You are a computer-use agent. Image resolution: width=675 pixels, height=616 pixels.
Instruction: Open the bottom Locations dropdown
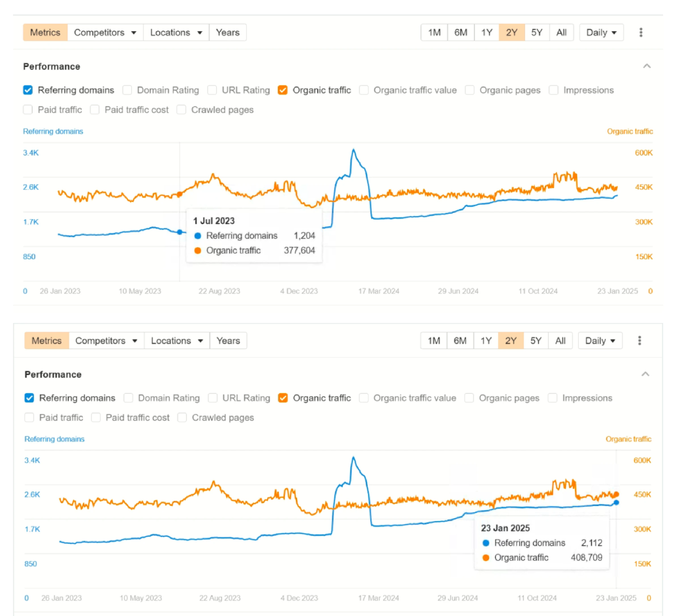tap(177, 341)
